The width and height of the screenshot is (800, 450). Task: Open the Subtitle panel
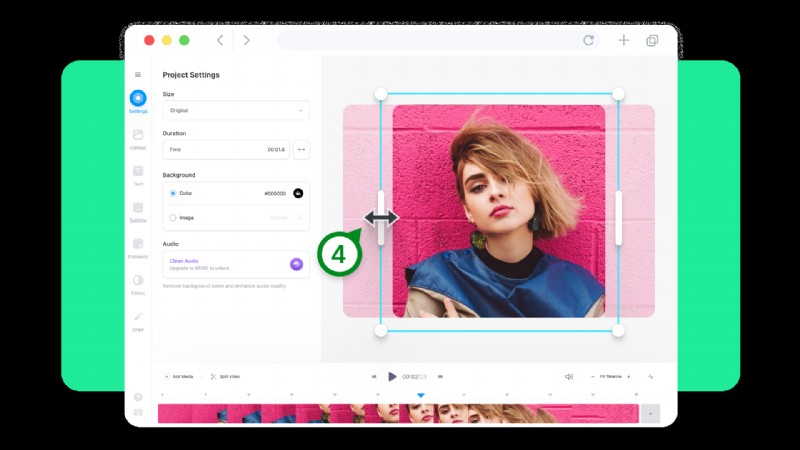(x=138, y=212)
